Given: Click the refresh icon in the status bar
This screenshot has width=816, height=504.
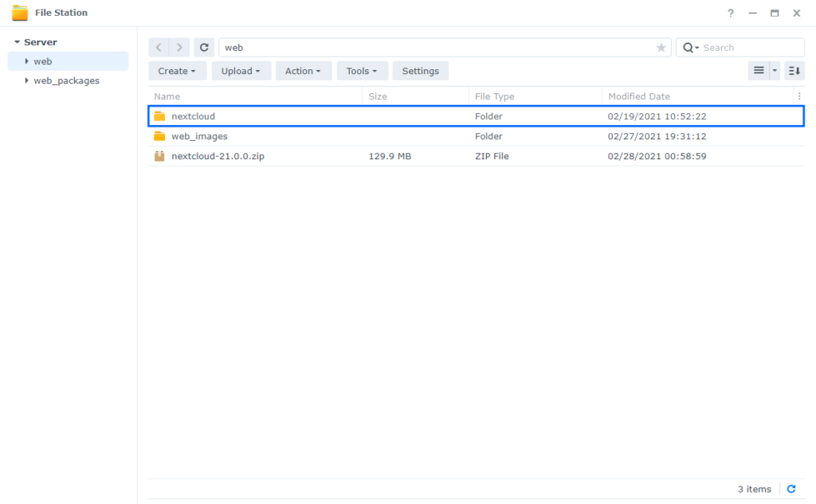Looking at the screenshot, I should point(791,489).
